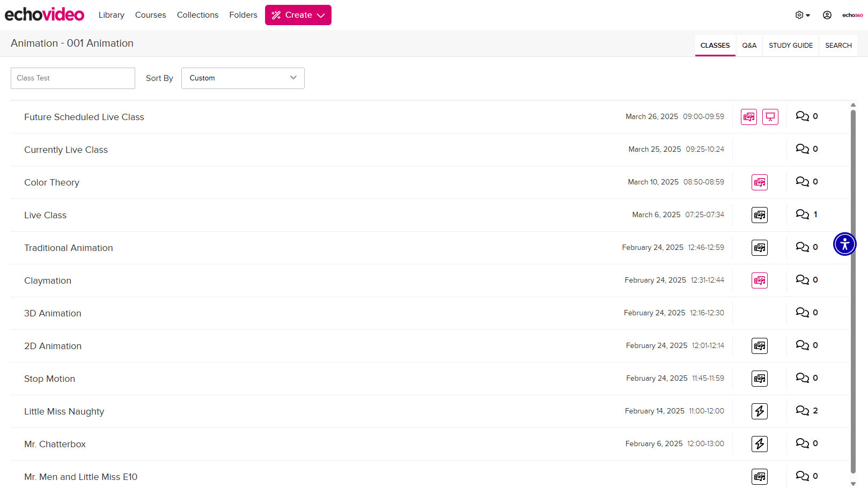Expand the Sort By Custom dropdown

242,78
